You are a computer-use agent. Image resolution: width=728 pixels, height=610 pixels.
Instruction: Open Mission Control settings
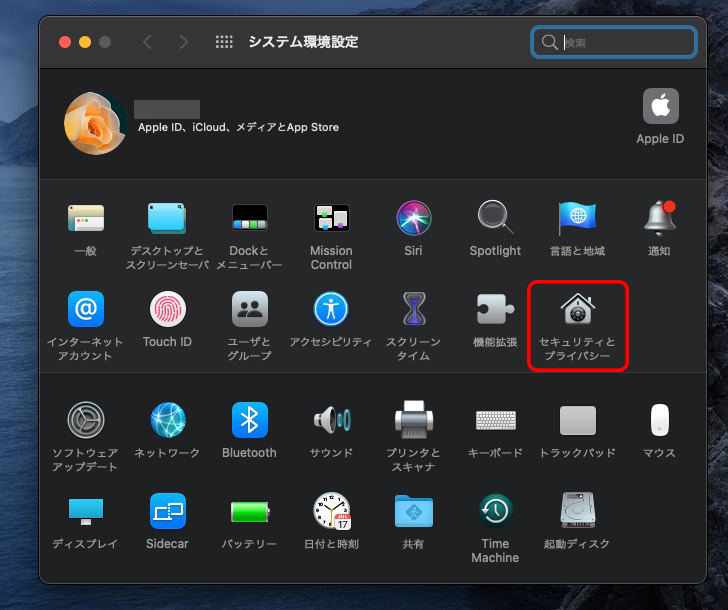click(331, 218)
